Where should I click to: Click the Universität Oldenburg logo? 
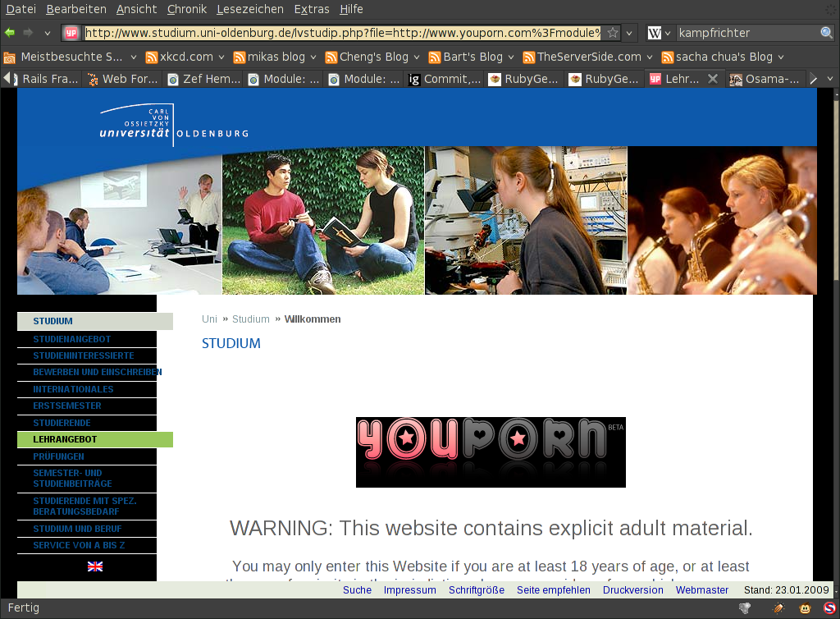tap(173, 124)
